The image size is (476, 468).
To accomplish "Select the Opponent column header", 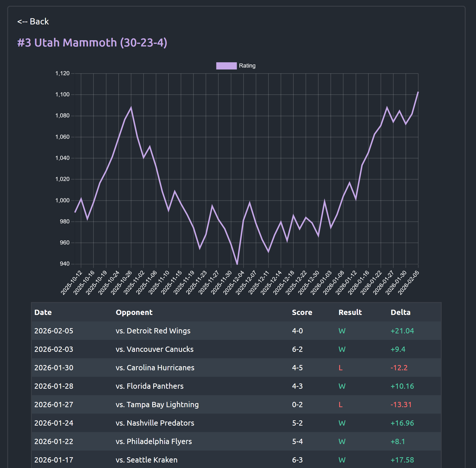I will click(134, 312).
